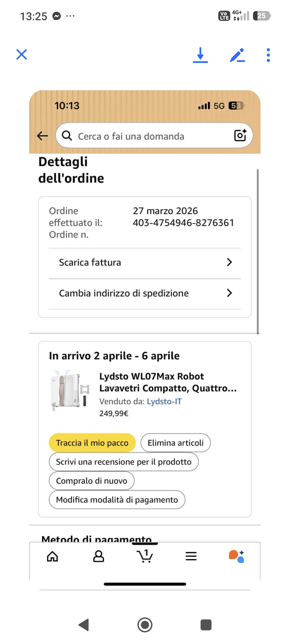Tap the download icon in top toolbar
Viewport: 290px width, 644px height.
[200, 55]
